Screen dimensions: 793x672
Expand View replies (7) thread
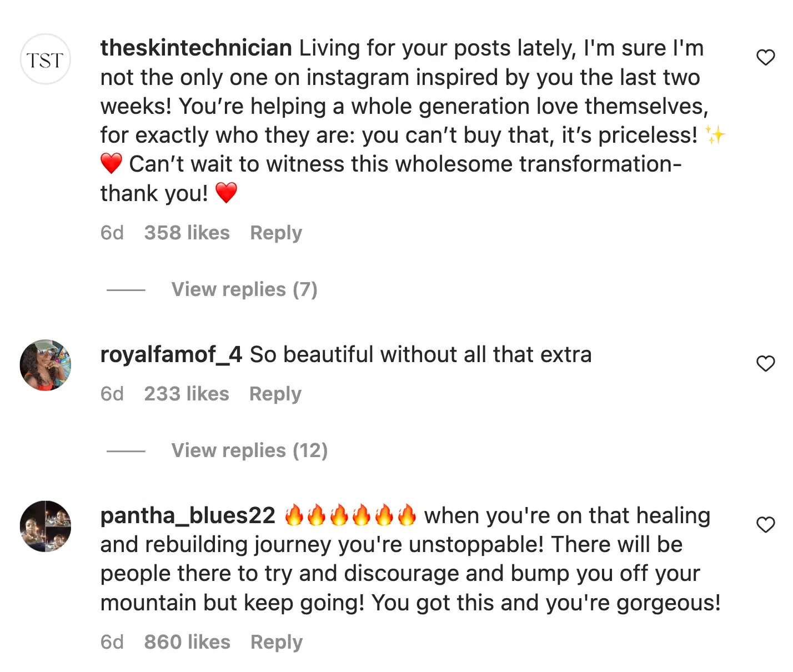pos(244,289)
